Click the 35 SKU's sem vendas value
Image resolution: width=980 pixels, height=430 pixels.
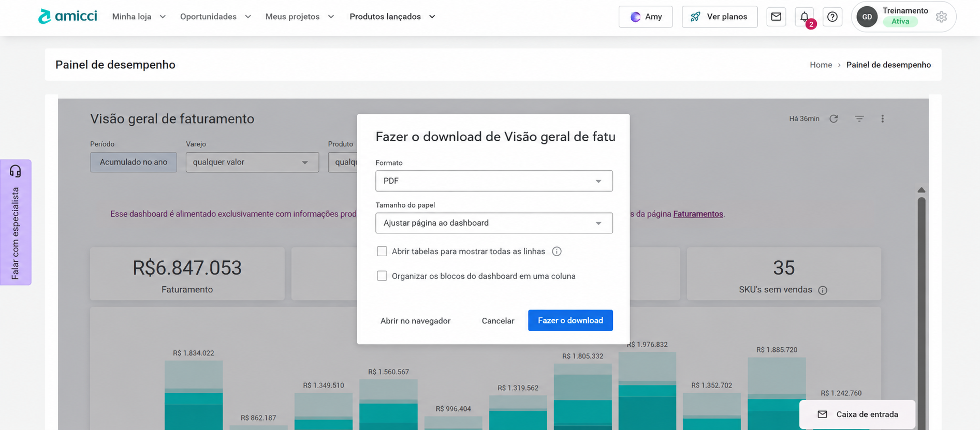784,268
